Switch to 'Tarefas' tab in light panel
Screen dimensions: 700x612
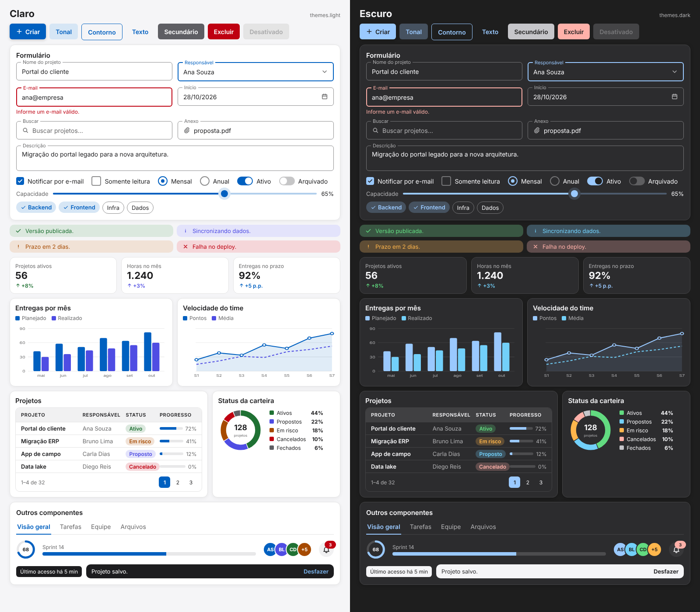click(x=70, y=527)
